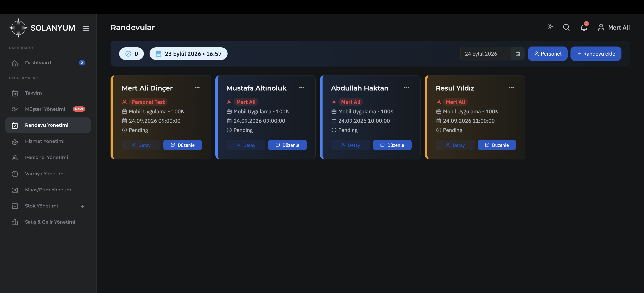
Task: Click Düzenle on Resul Yıldız card
Action: pyautogui.click(x=497, y=145)
